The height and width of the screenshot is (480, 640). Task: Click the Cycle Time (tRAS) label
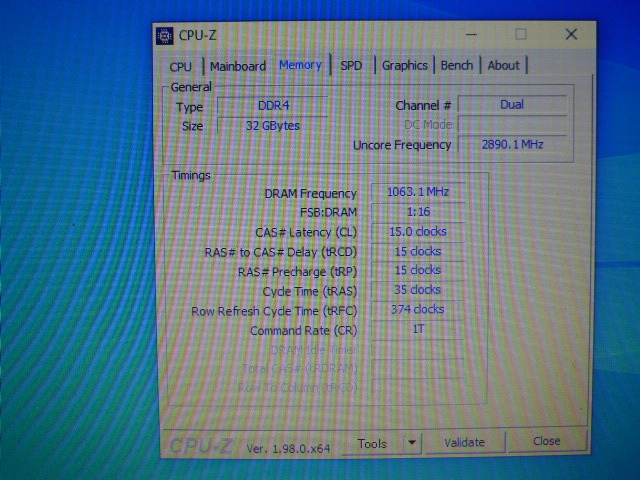(310, 292)
